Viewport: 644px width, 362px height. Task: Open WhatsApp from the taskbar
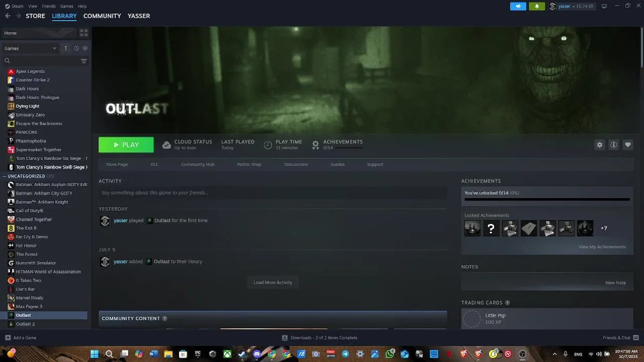(x=389, y=354)
